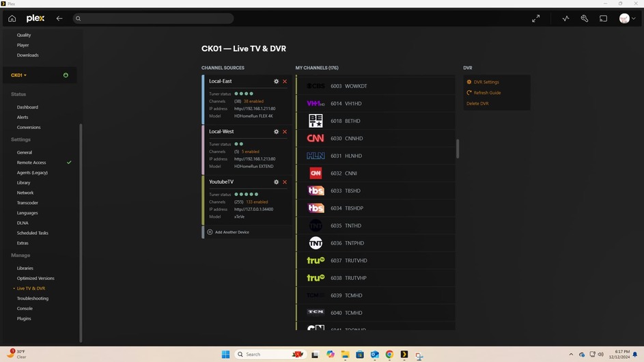Open Local-West device settings gear

pyautogui.click(x=277, y=132)
